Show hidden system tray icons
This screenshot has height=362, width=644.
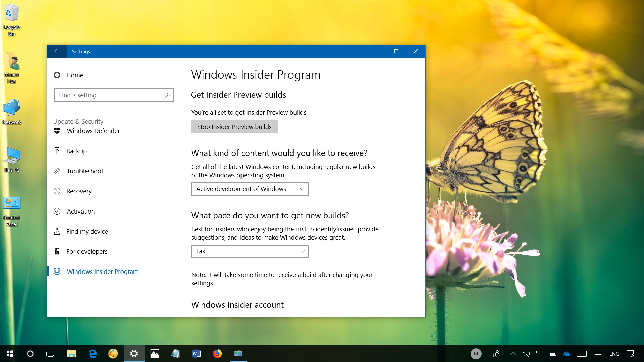point(513,354)
